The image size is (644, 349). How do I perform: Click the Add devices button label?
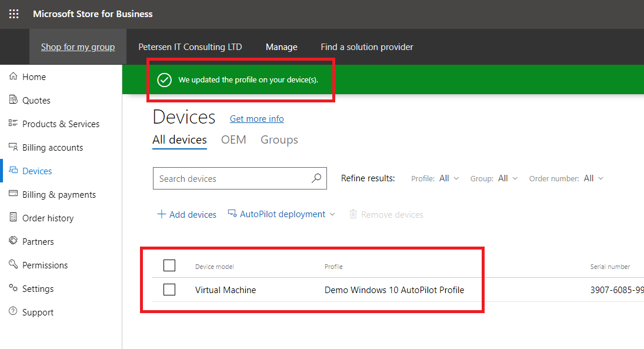point(193,215)
